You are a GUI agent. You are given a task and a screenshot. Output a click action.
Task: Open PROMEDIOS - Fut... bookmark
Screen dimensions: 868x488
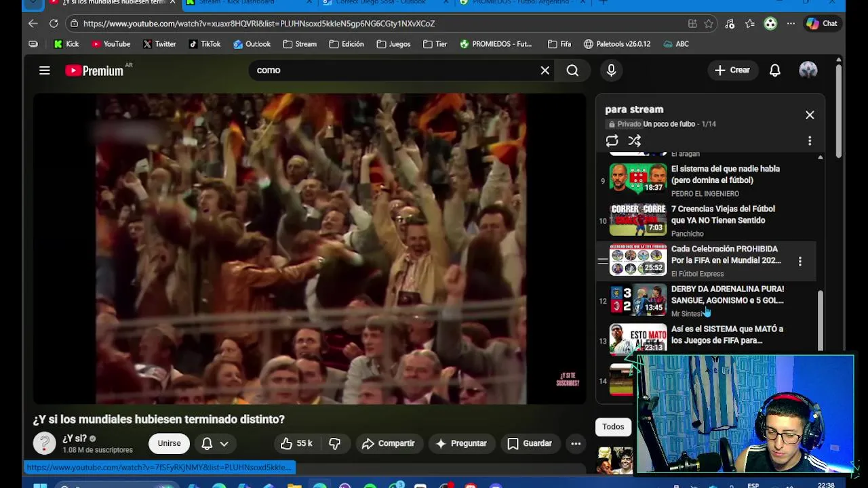[x=496, y=44]
